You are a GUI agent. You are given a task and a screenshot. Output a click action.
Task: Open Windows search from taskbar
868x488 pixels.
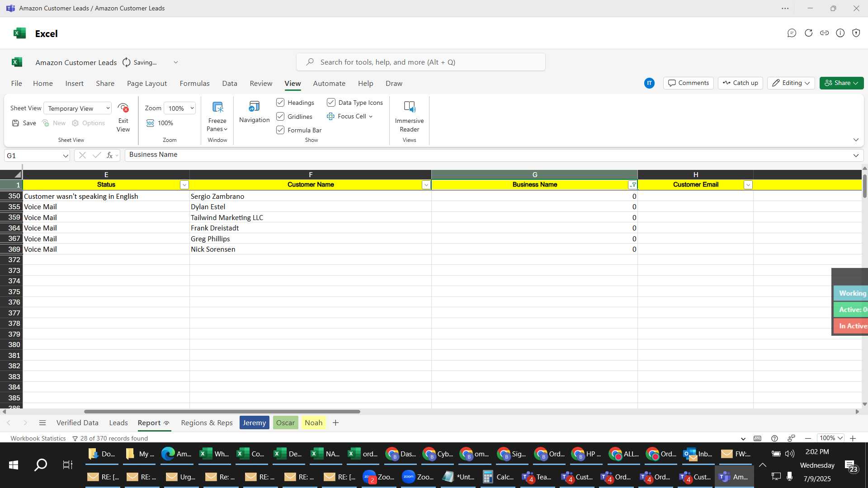41,465
